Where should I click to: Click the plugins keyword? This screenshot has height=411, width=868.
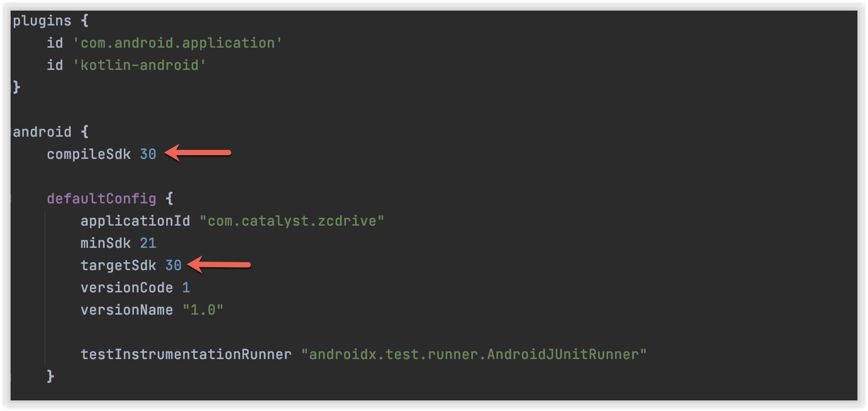point(42,21)
